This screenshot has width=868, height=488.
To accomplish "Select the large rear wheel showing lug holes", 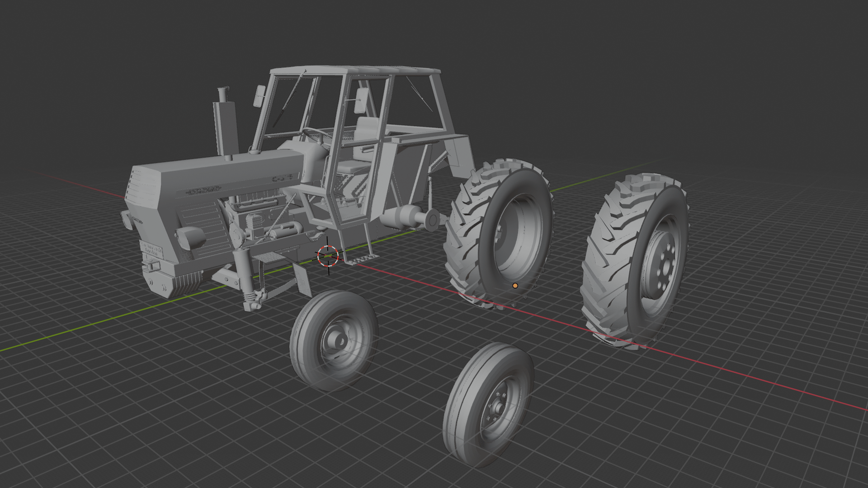I will [635, 261].
